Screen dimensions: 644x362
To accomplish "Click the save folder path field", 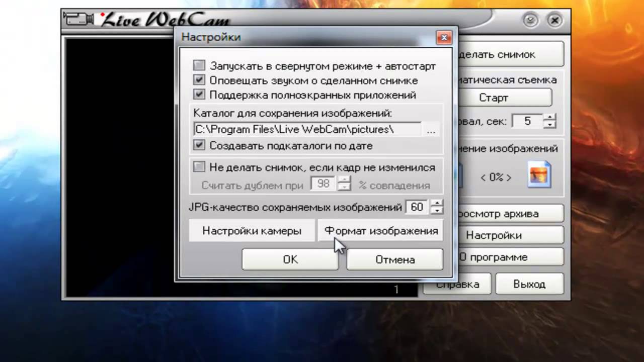I will 307,129.
